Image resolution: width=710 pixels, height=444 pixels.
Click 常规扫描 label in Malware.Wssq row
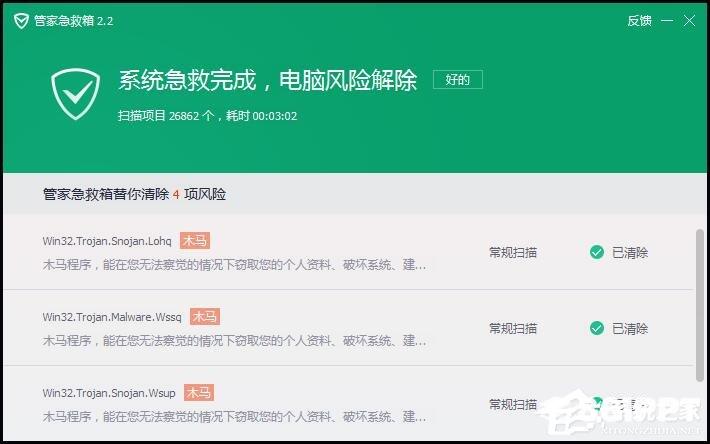pyautogui.click(x=513, y=329)
